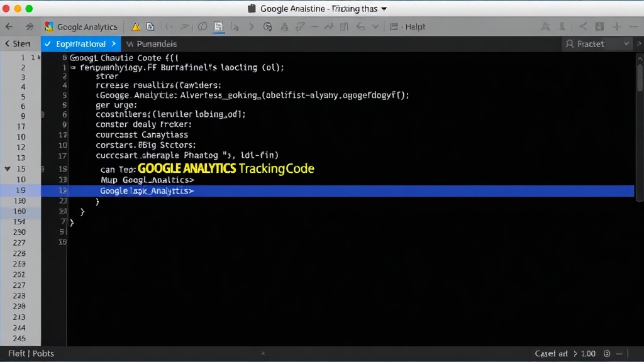Click the Google Analytics toolbar label

[87, 26]
